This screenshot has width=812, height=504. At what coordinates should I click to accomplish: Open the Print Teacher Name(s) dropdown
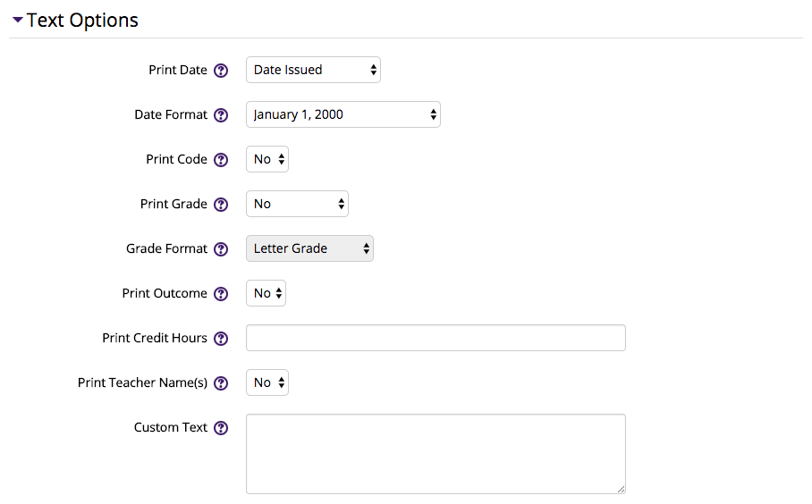click(267, 382)
